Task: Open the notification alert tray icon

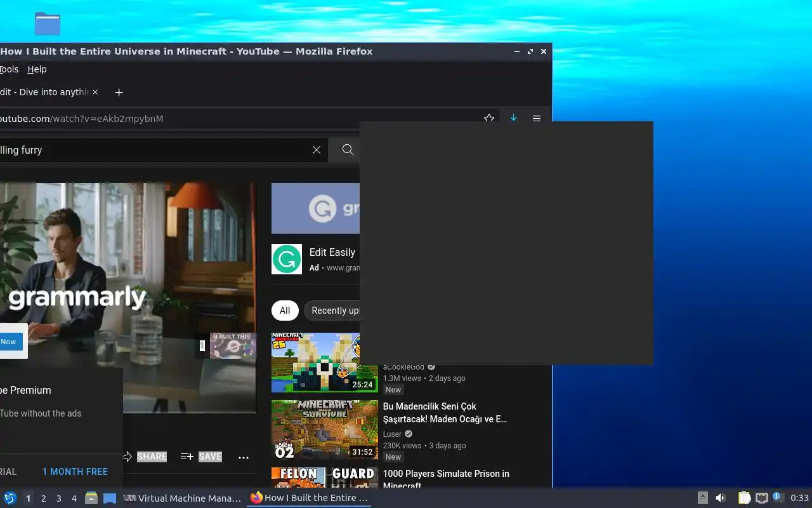Action: [778, 497]
